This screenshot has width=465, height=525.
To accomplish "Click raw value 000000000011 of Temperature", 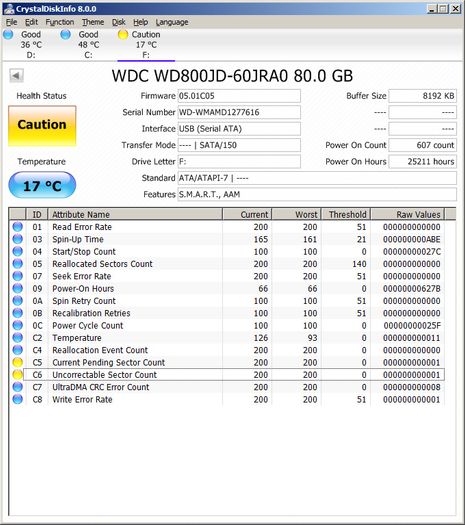I will pos(412,338).
